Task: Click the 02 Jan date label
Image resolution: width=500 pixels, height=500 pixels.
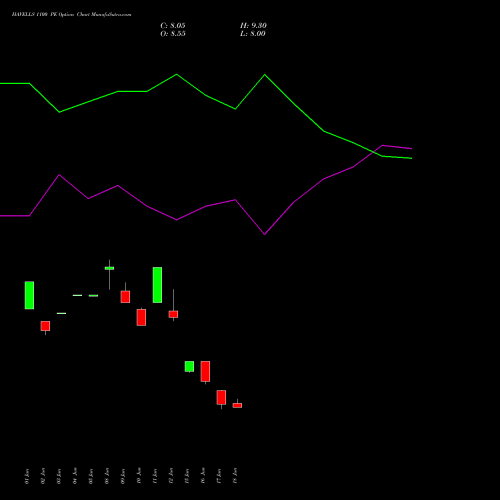Action: point(43,476)
